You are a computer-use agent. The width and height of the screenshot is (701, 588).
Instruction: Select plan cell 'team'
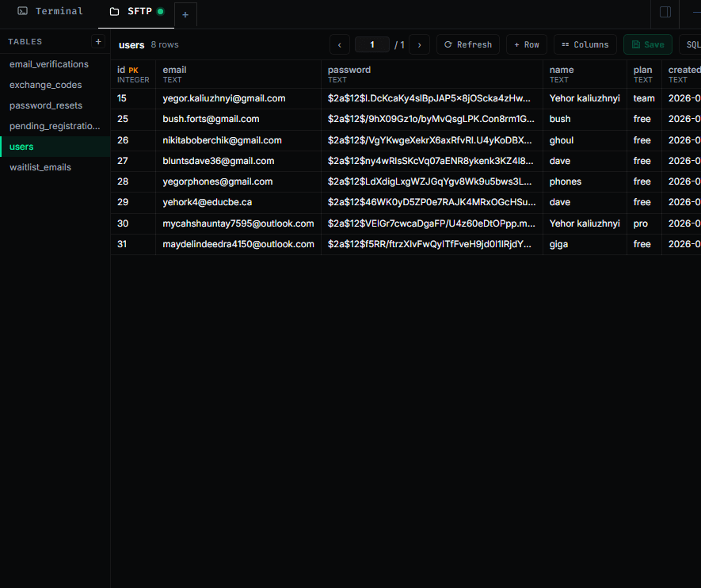pyautogui.click(x=644, y=98)
